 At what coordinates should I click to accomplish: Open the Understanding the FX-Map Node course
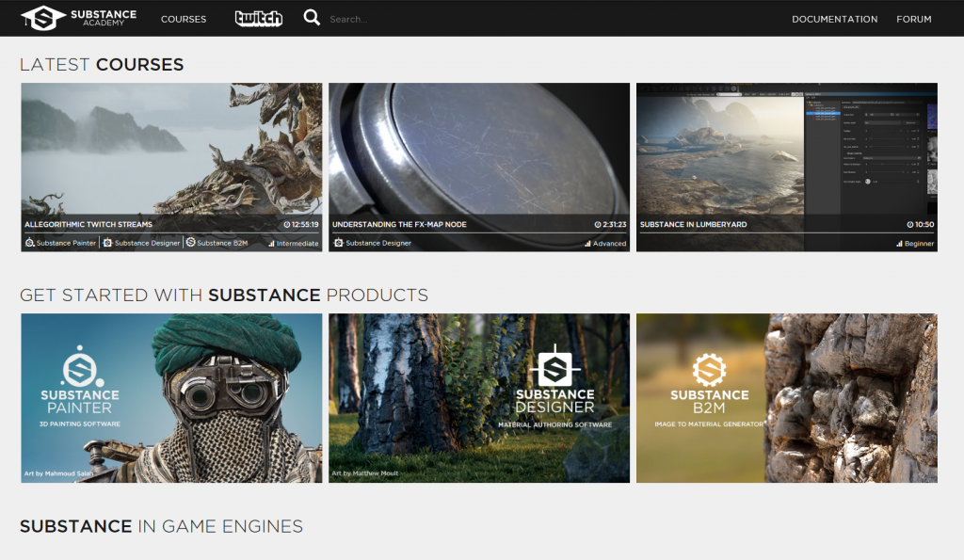click(478, 151)
